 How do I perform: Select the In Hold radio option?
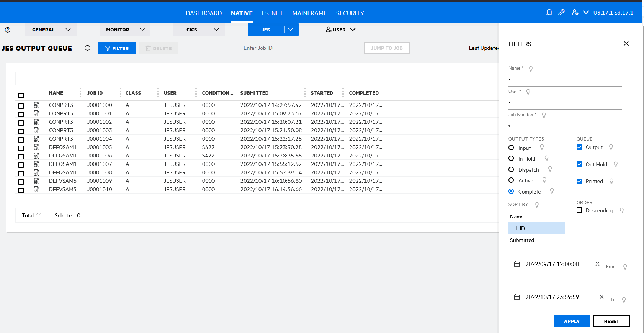[x=511, y=158]
